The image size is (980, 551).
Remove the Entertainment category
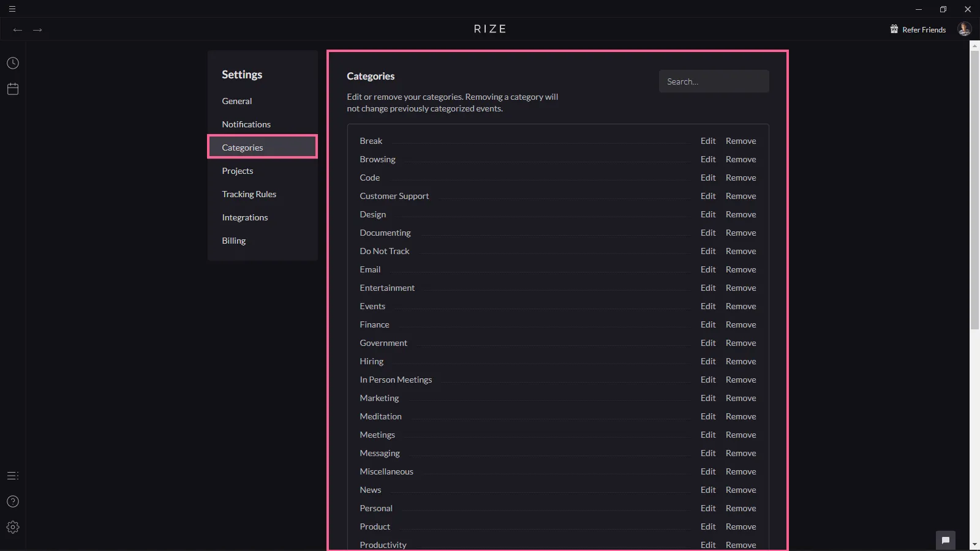click(x=741, y=288)
